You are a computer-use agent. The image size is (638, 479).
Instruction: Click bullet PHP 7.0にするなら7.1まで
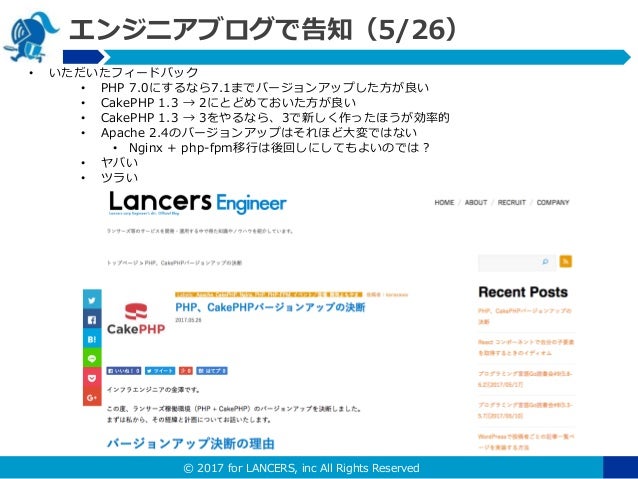click(x=264, y=87)
